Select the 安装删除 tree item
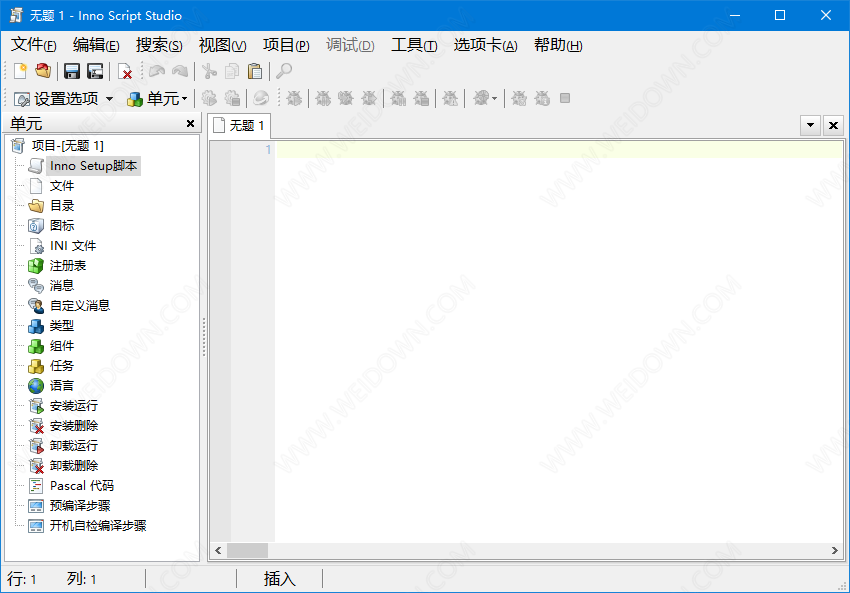This screenshot has height=593, width=850. click(74, 426)
